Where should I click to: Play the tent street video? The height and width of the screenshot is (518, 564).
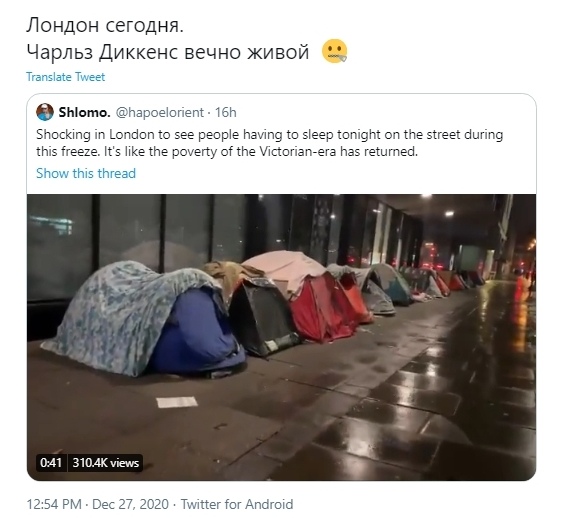(x=281, y=337)
